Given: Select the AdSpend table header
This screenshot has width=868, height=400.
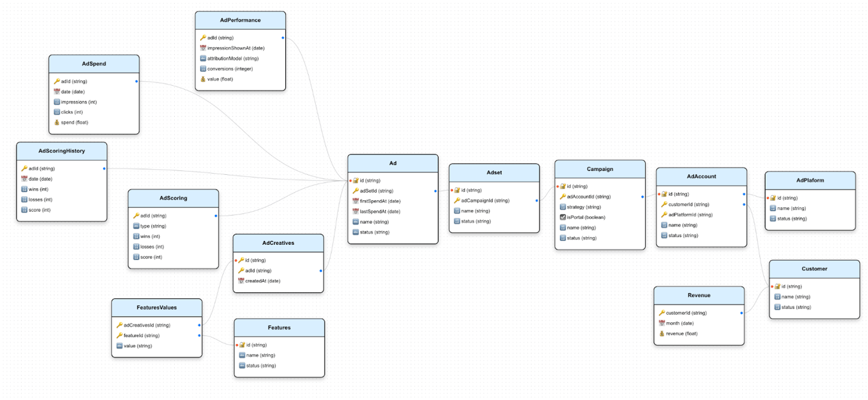Looking at the screenshot, I should click(x=94, y=64).
